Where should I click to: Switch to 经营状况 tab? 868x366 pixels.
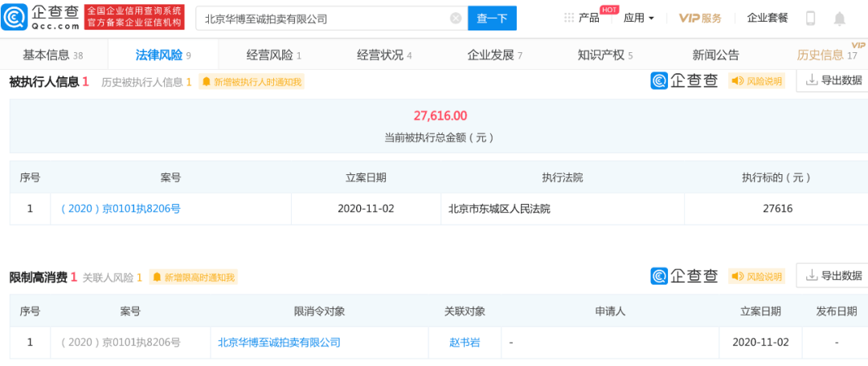[385, 55]
